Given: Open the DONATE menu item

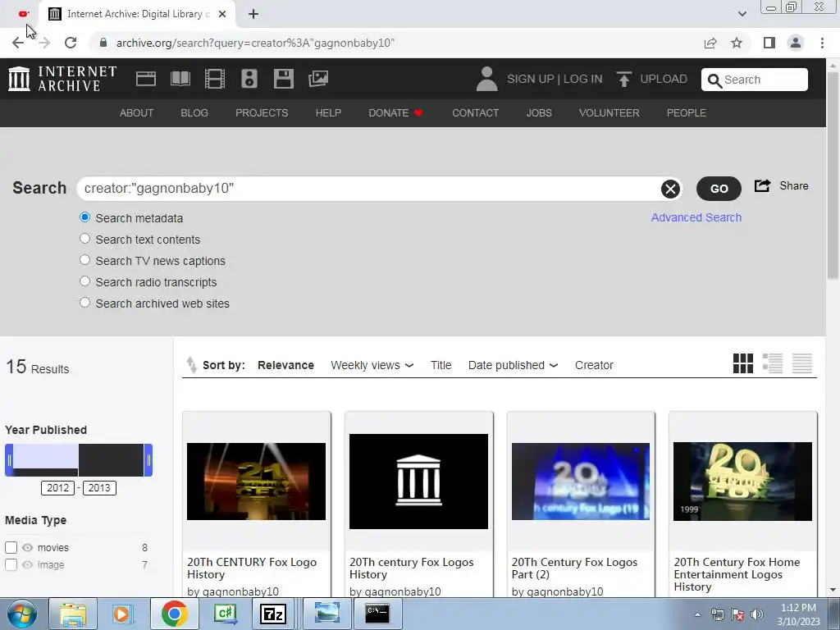Looking at the screenshot, I should 396,113.
